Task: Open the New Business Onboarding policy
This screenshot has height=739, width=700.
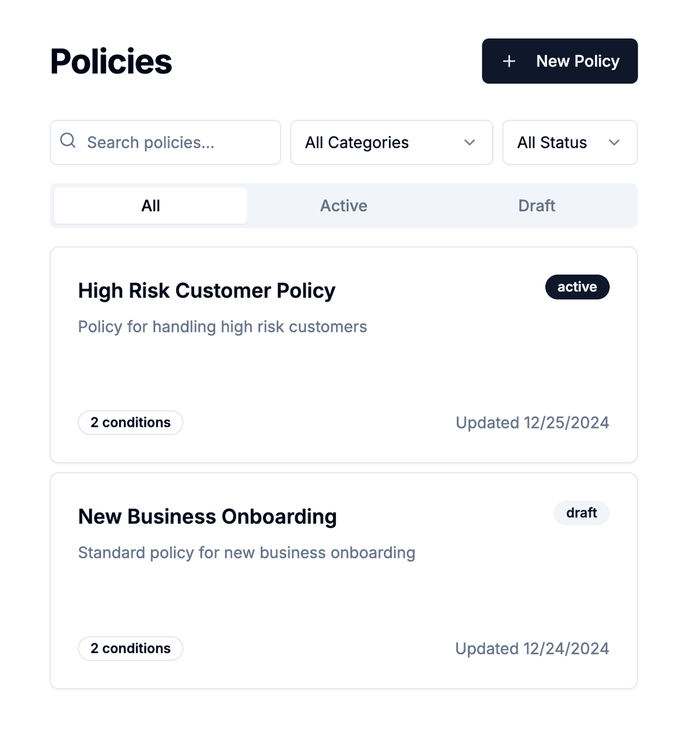Action: 344,579
